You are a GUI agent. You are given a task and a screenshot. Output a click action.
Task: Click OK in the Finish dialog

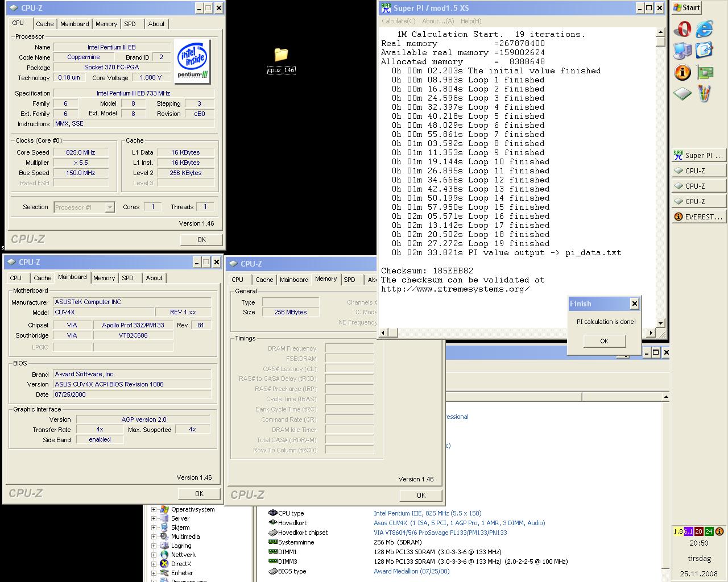604,341
